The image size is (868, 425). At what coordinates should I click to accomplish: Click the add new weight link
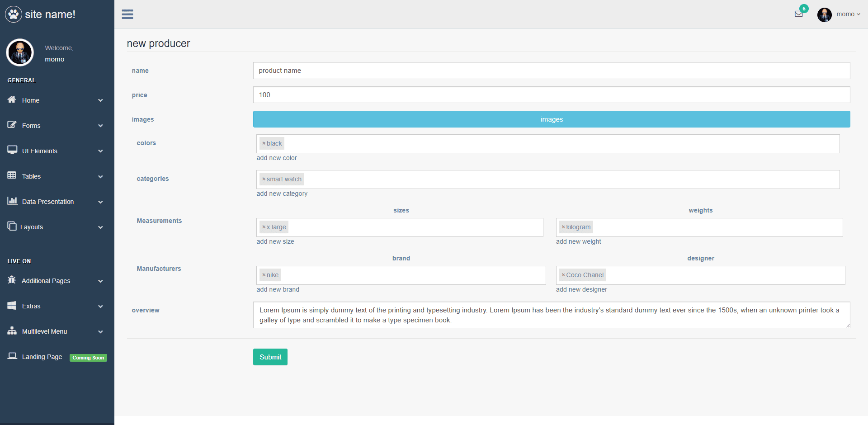[x=579, y=241]
